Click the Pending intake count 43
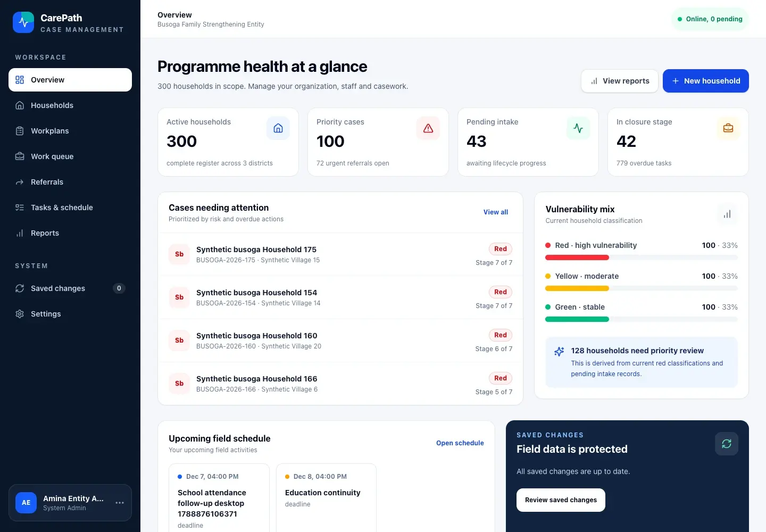The width and height of the screenshot is (766, 532). (x=477, y=142)
